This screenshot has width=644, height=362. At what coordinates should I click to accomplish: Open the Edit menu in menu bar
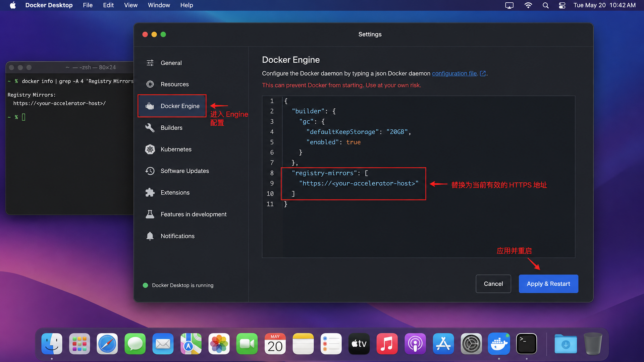108,5
